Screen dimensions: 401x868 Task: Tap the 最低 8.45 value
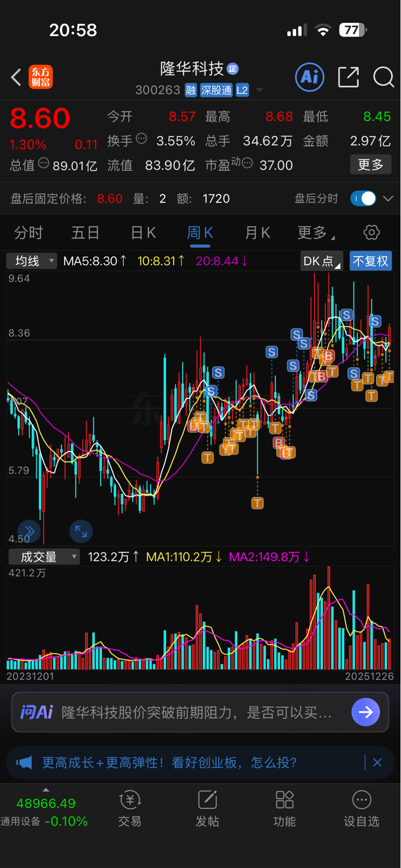[x=377, y=116]
